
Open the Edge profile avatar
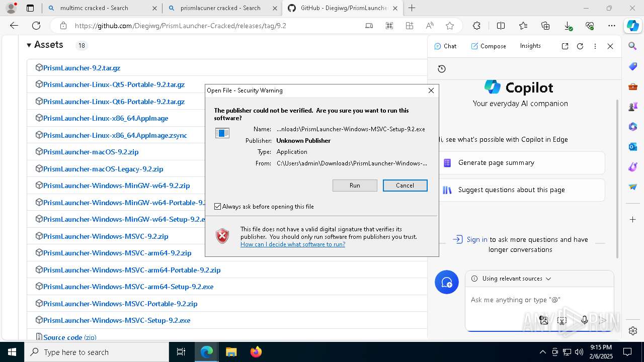(11, 8)
